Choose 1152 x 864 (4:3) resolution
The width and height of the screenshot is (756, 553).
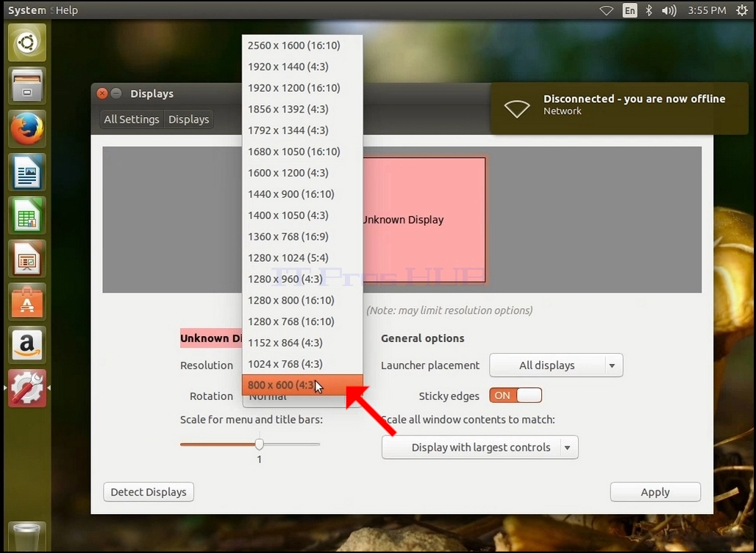click(302, 342)
